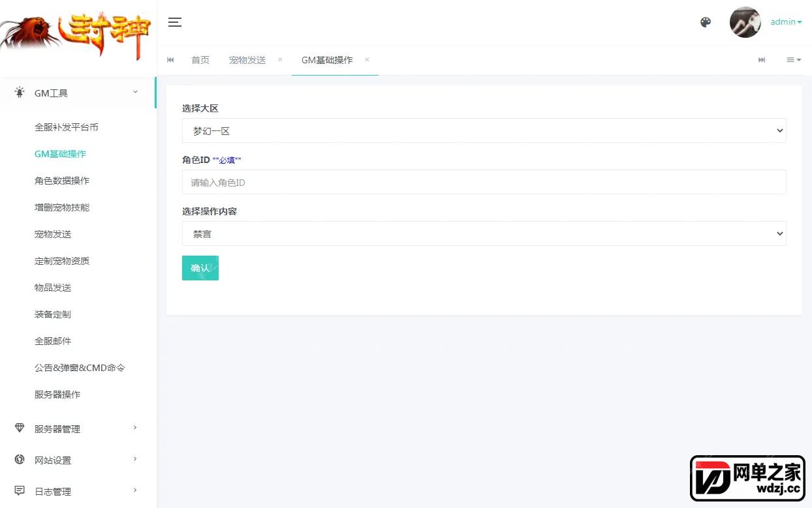Open 角色数据操作 in the sidebar
The width and height of the screenshot is (812, 508).
(62, 181)
